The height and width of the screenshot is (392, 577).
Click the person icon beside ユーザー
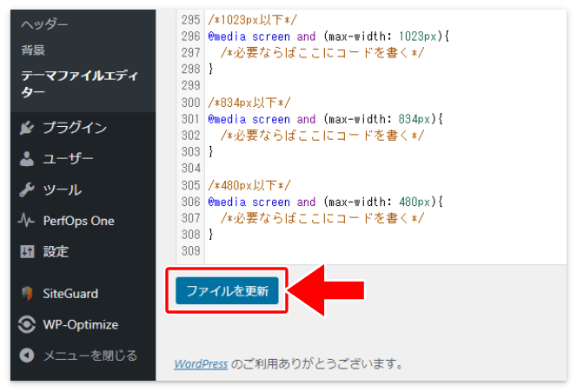[x=27, y=159]
